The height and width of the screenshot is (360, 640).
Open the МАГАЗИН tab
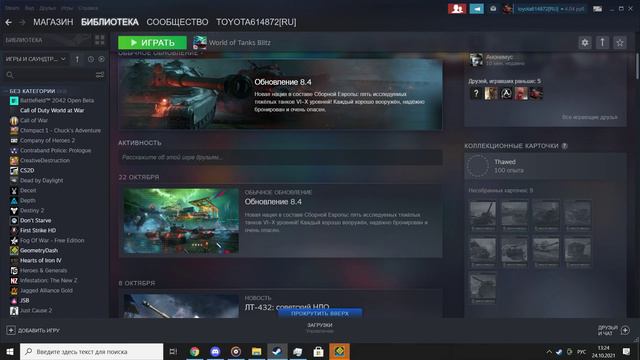click(53, 22)
